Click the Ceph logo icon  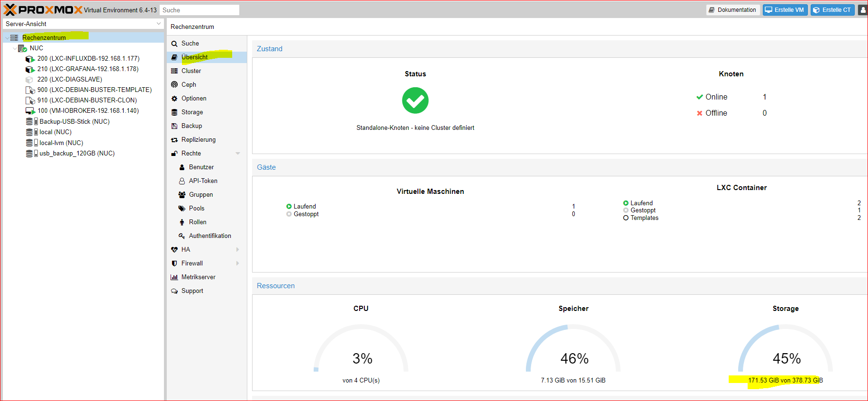[174, 85]
